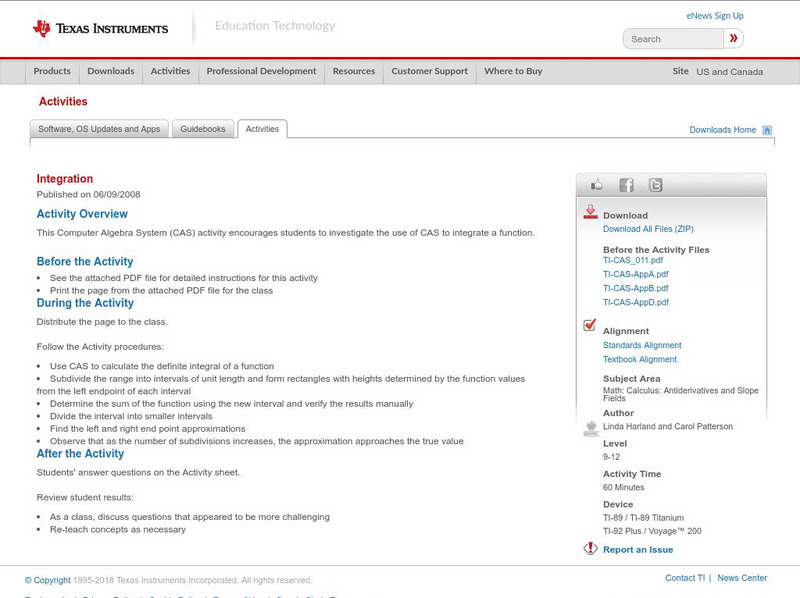Image resolution: width=800 pixels, height=598 pixels.
Task: Click the Downloads Home icon
Action: pyautogui.click(x=766, y=129)
